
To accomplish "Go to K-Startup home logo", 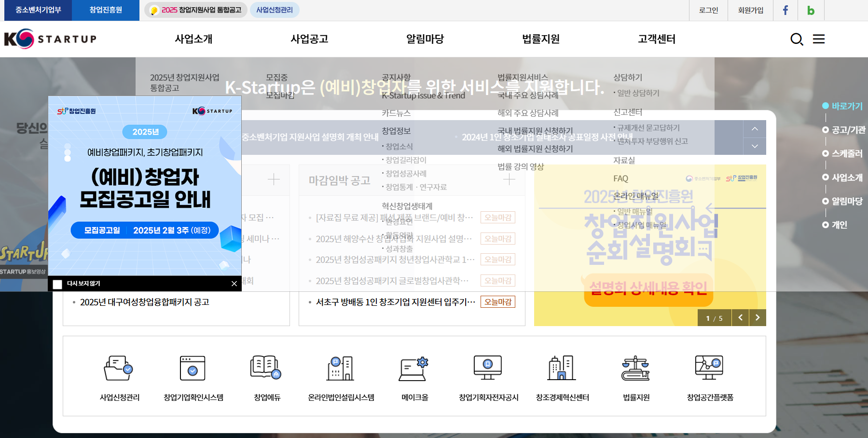I will pos(50,39).
